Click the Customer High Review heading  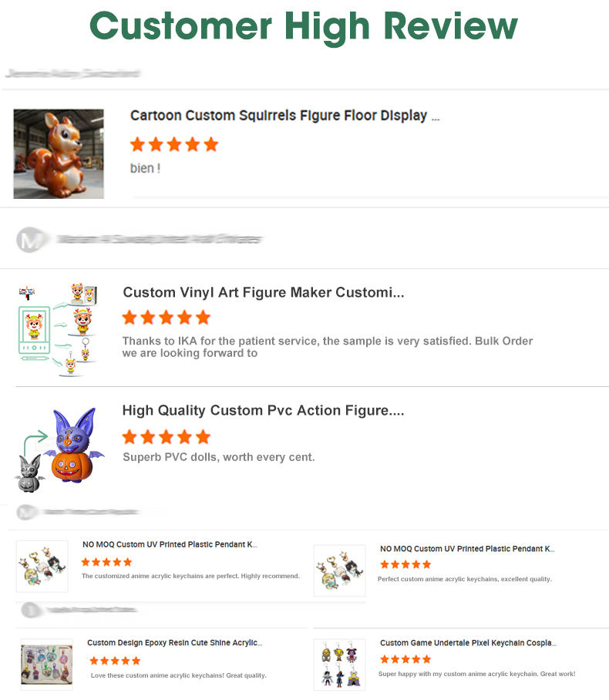pyautogui.click(x=304, y=27)
